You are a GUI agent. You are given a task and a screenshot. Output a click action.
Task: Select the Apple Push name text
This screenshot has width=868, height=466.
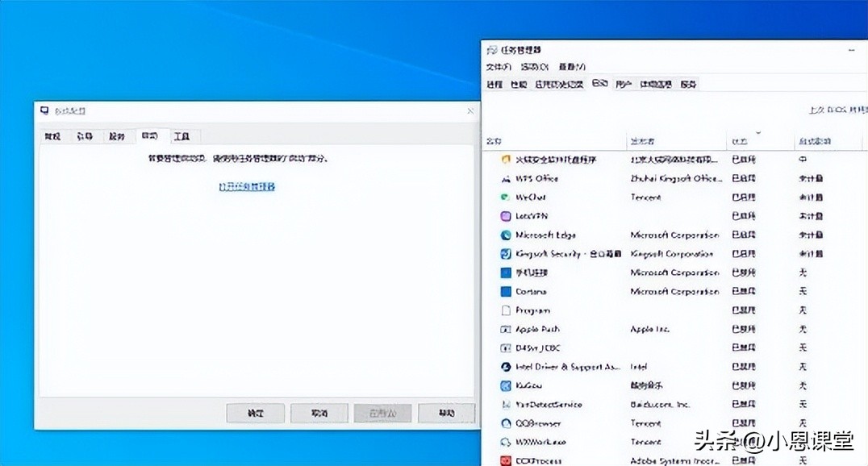click(537, 329)
